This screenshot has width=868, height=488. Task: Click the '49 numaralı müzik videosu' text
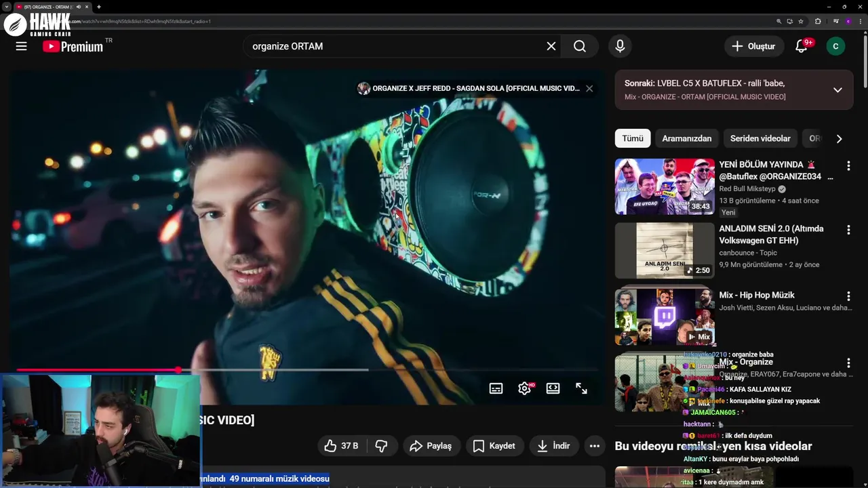click(279, 479)
